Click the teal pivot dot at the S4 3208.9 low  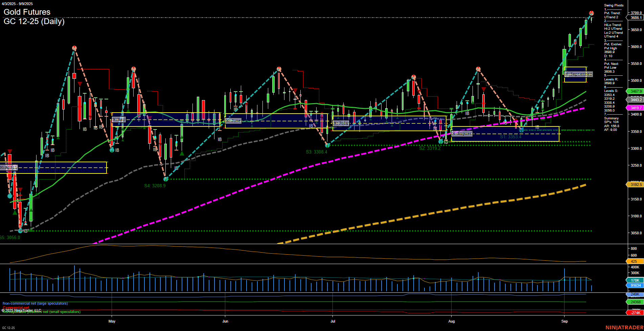click(x=165, y=180)
